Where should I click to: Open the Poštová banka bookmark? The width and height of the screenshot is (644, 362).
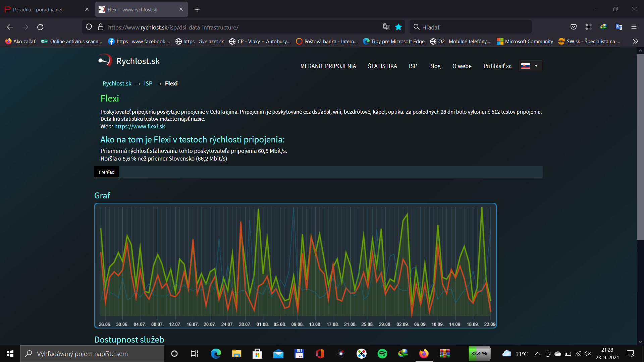pyautogui.click(x=327, y=41)
